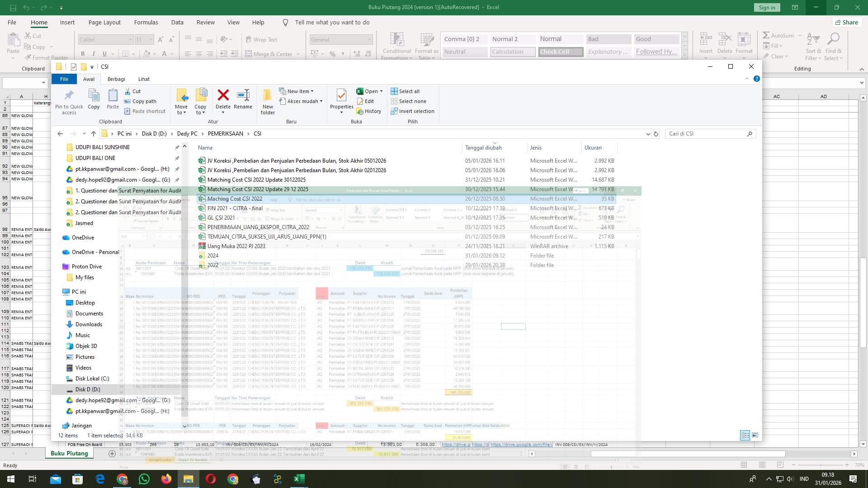This screenshot has width=868, height=488.
Task: Open WhatsApp from the taskbar
Action: point(144,479)
